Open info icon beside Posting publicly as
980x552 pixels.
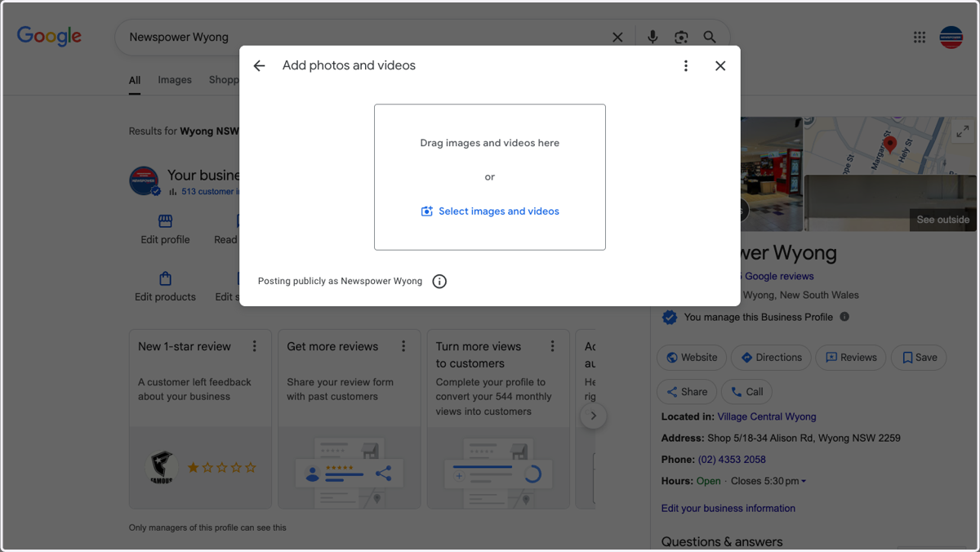click(x=439, y=282)
